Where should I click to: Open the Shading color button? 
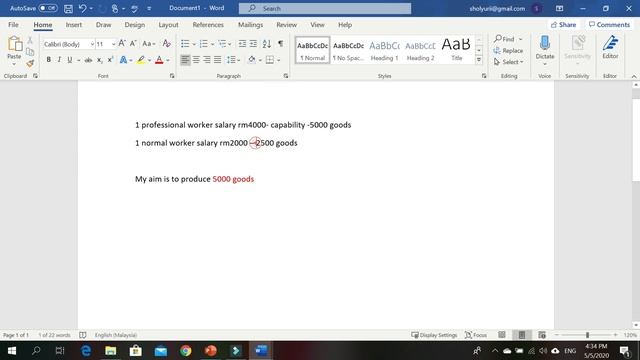click(252, 60)
